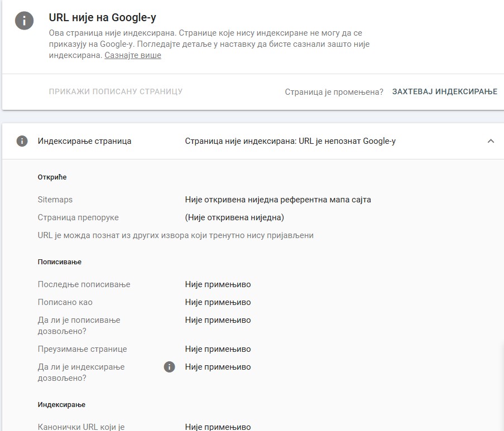Click the 'Индексирање' section heading at bottom

click(61, 404)
